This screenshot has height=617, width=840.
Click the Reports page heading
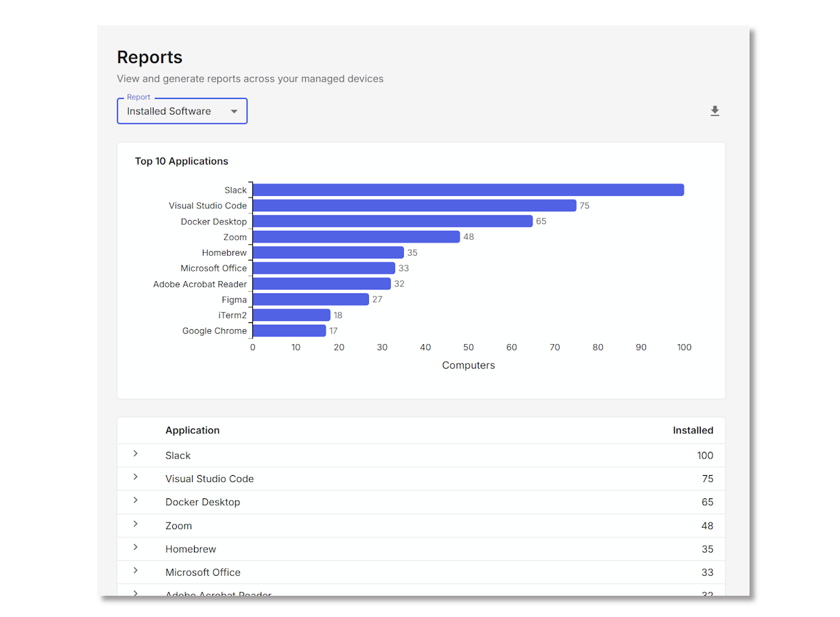(149, 58)
